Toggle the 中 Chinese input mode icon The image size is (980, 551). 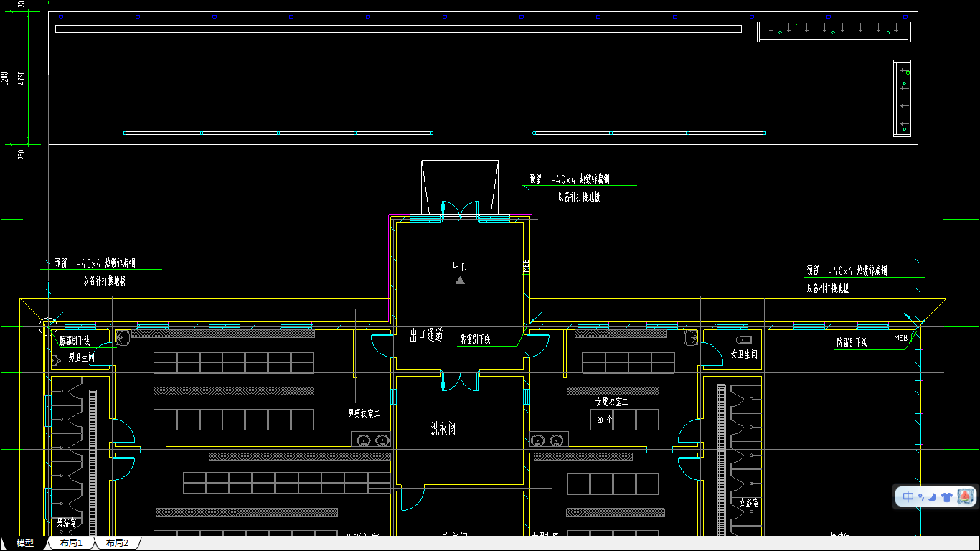[x=908, y=496]
